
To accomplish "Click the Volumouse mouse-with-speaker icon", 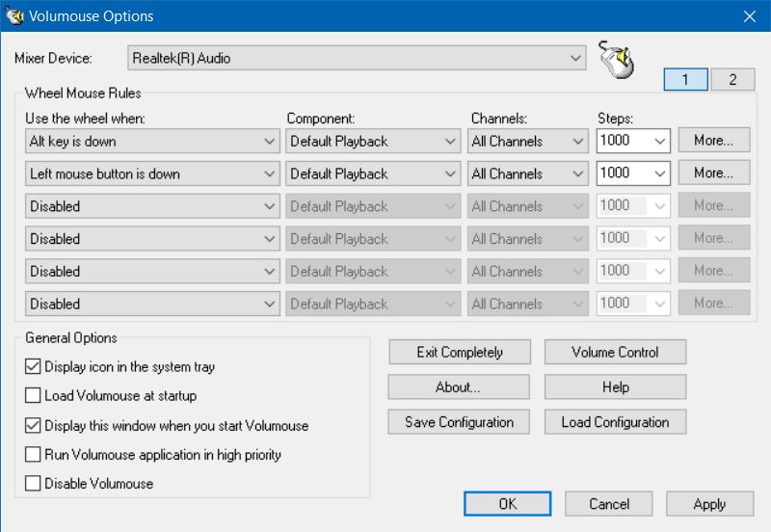I will [617, 60].
